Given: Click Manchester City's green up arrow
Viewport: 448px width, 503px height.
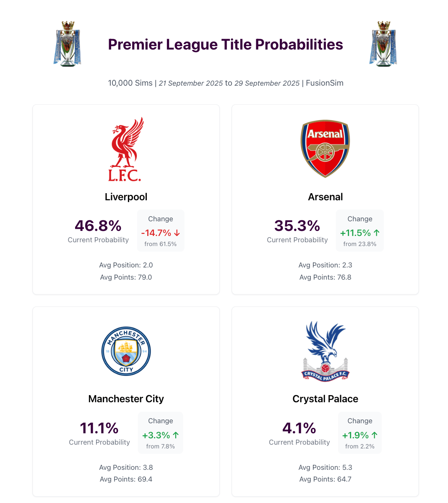Looking at the screenshot, I should 176,435.
